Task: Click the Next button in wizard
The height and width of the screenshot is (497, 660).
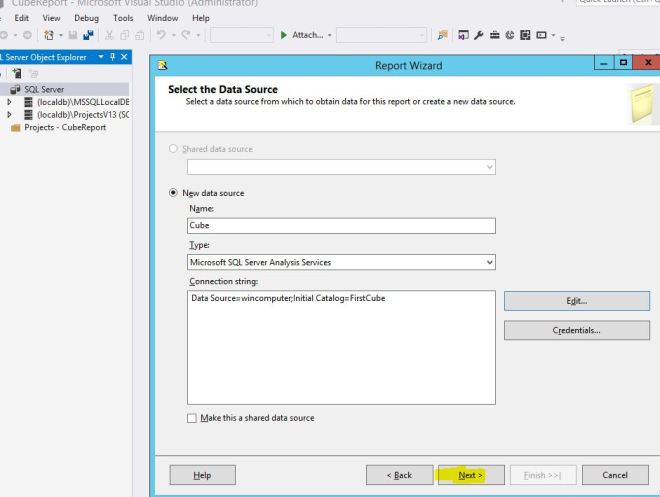Action: click(x=470, y=475)
